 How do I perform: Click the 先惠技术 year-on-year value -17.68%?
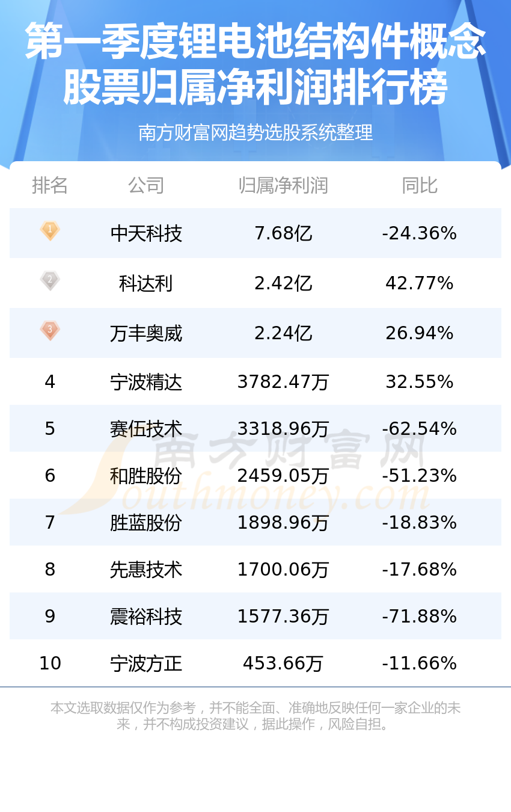pos(420,570)
